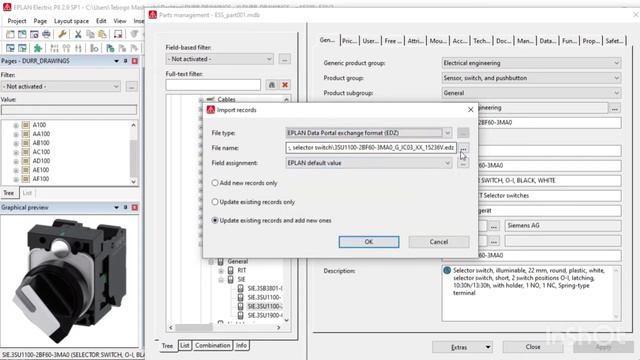The width and height of the screenshot is (640, 360).
Task: Close the Graphical preview panel
Action: [135, 207]
